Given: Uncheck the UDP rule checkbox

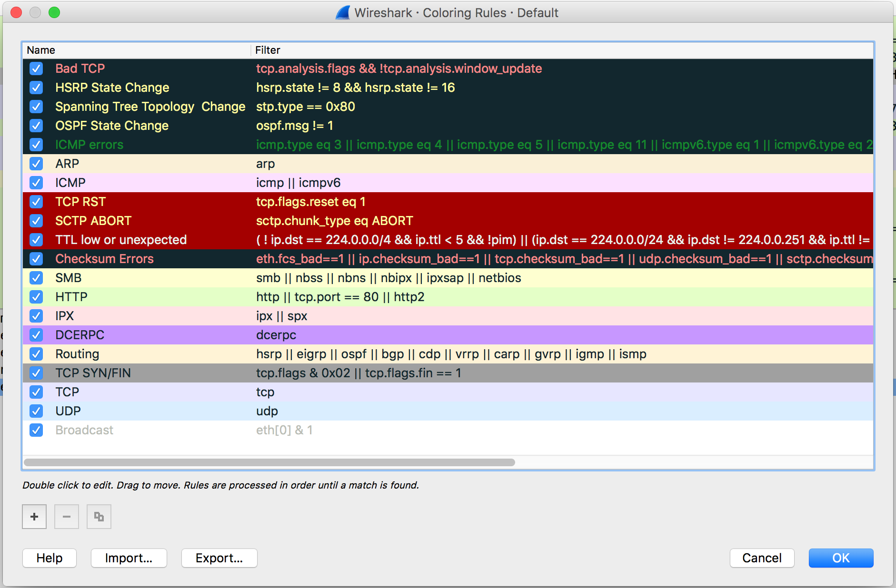Looking at the screenshot, I should 36,411.
